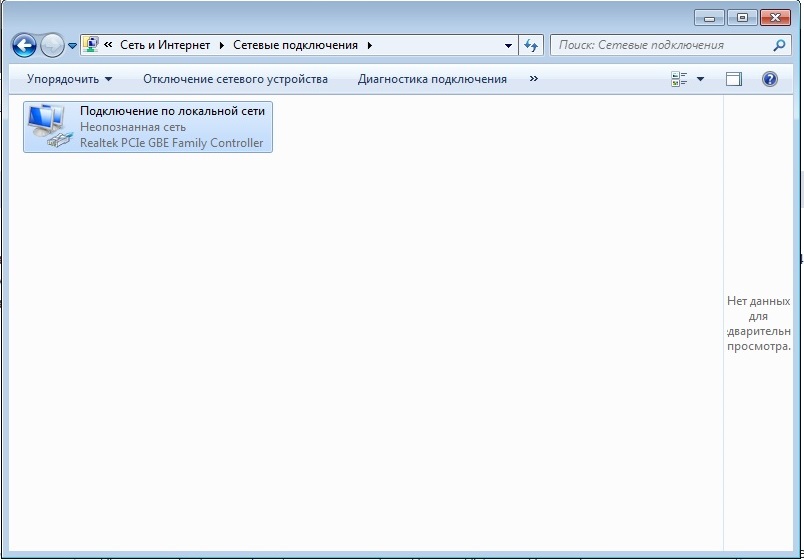
Task: Change view with the view mode icon
Action: [x=681, y=79]
